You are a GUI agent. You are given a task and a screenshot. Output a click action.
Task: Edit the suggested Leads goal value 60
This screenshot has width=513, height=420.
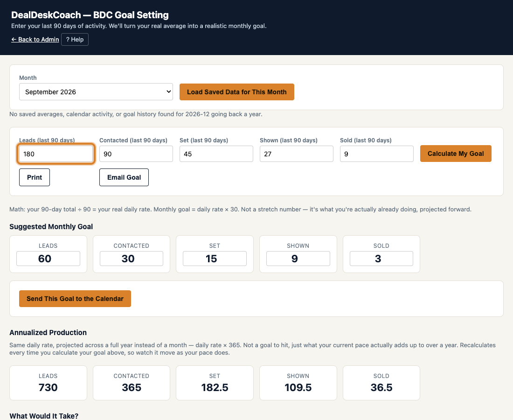point(48,259)
